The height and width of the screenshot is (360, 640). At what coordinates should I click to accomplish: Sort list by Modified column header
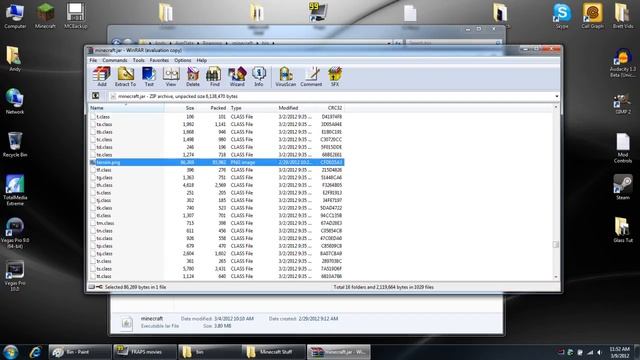tap(296, 108)
